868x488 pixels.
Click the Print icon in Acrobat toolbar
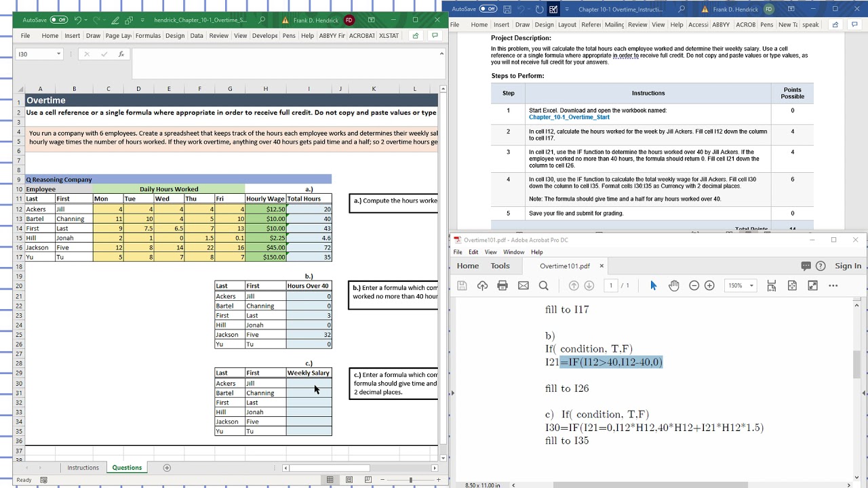coord(502,286)
